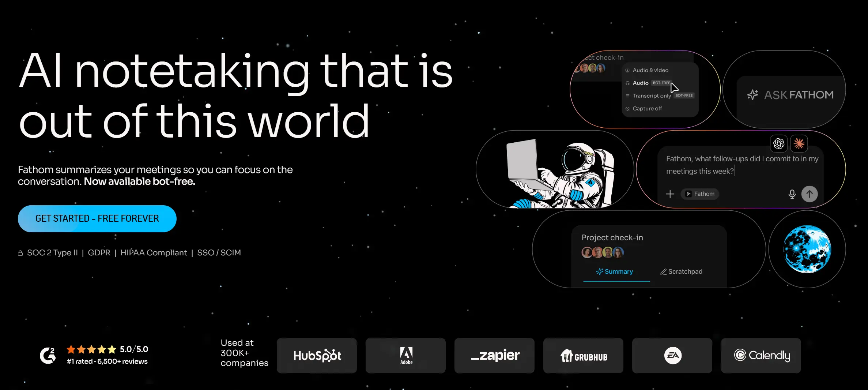This screenshot has height=390, width=868.
Task: Click the SOC 2 Type II text
Action: (52, 253)
